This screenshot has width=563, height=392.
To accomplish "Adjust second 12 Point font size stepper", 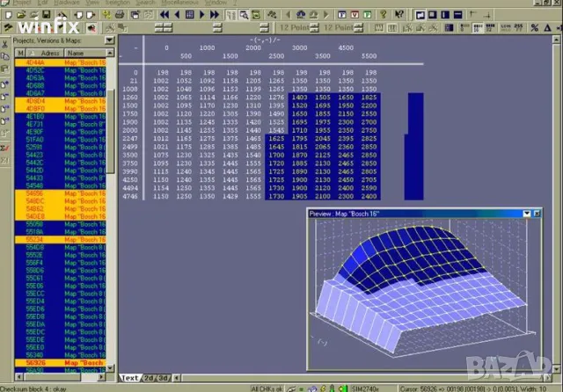I will point(359,27).
